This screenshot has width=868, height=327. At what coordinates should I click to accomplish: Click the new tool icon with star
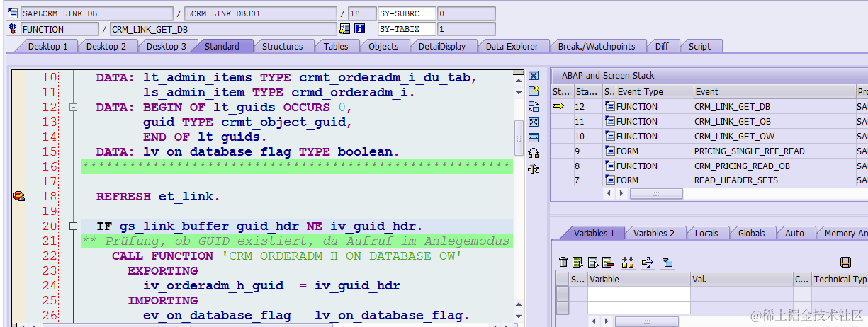point(534,91)
